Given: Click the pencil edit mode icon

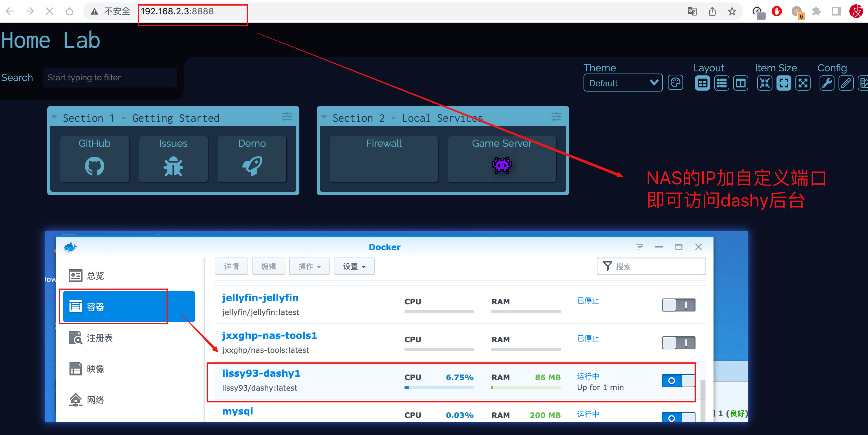Looking at the screenshot, I should [x=846, y=83].
